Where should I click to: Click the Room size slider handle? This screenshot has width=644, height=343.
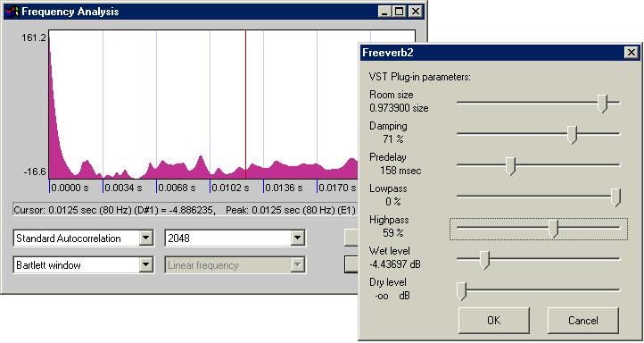point(602,103)
